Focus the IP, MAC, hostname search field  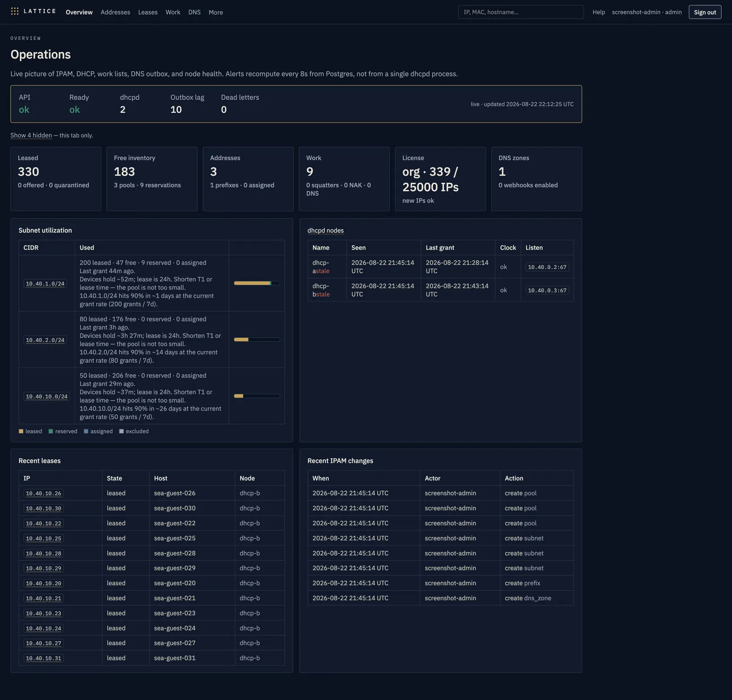521,12
